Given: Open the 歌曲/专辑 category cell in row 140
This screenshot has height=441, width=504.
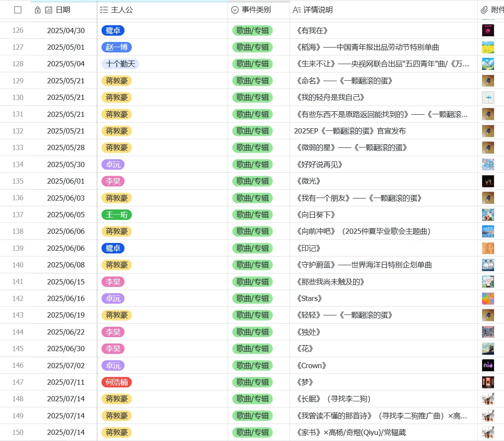Looking at the screenshot, I should (x=252, y=265).
